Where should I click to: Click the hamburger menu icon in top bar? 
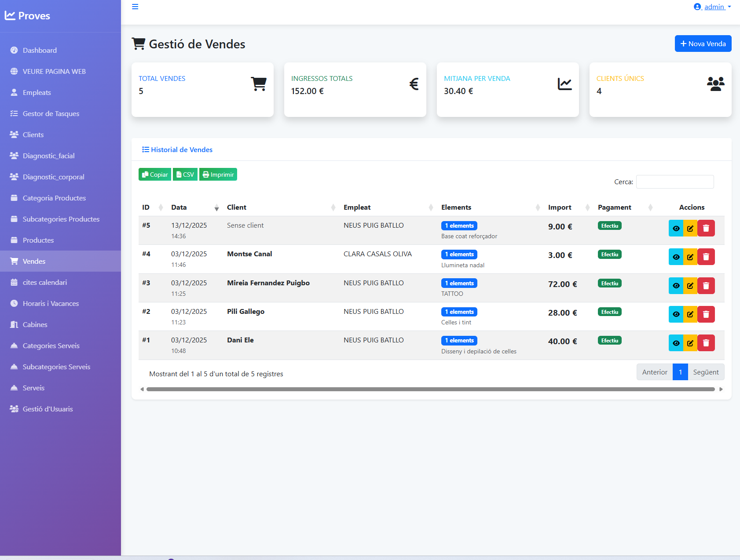(x=135, y=7)
